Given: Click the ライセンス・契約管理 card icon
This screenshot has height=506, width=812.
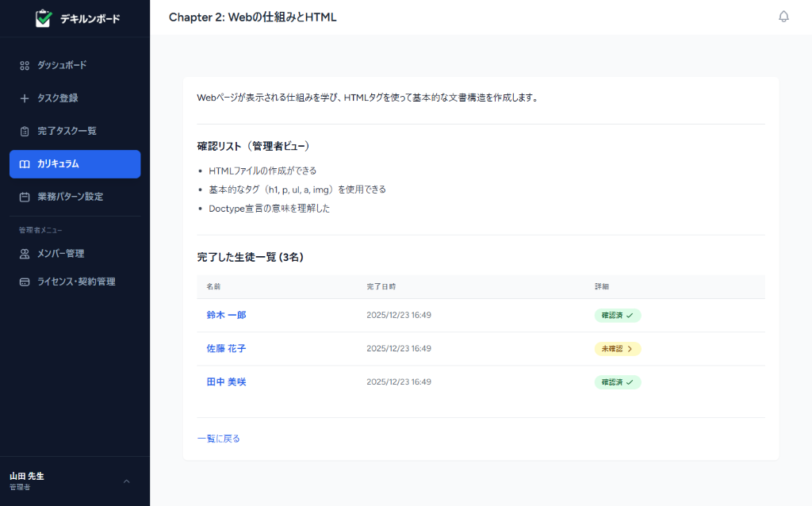Looking at the screenshot, I should 23,281.
